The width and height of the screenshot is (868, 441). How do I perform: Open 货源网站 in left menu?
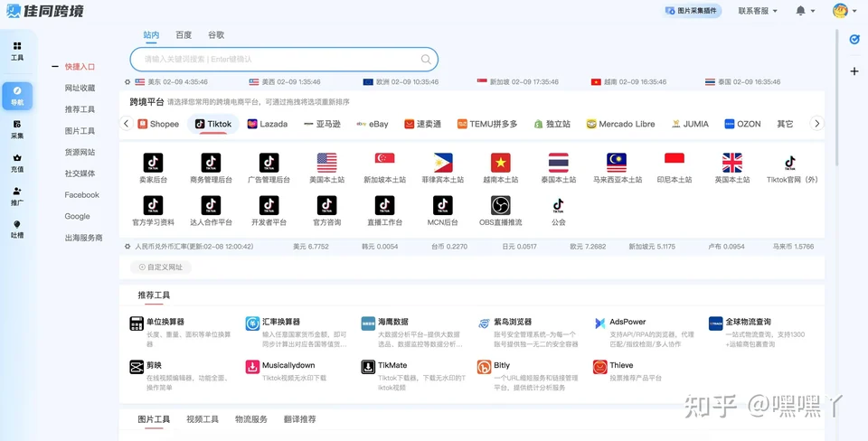[x=80, y=152]
